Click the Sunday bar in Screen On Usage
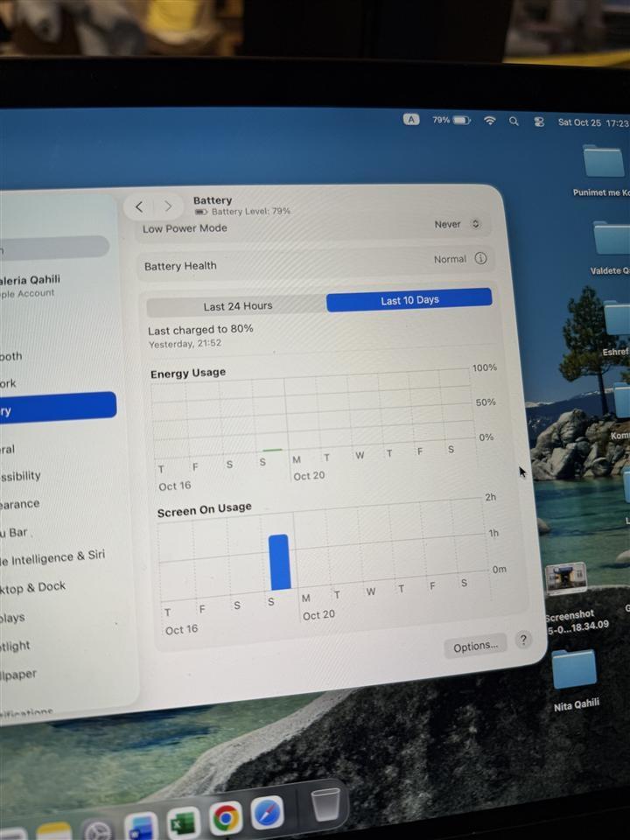Screen dimensions: 630x840 (279, 562)
